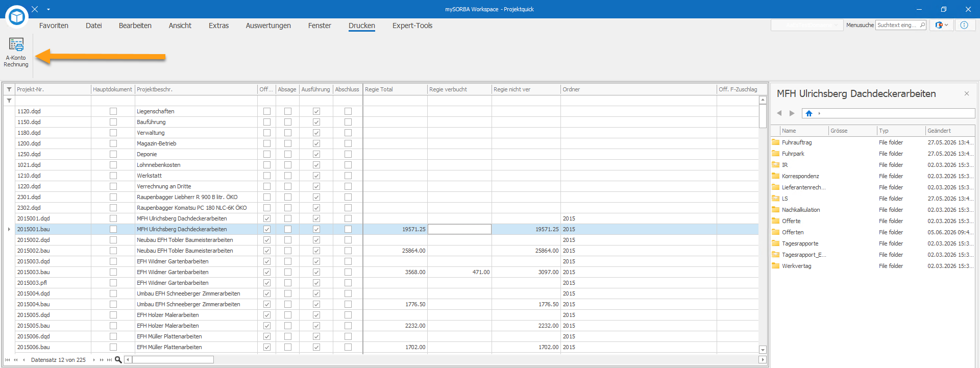This screenshot has height=368, width=980.
Task: Toggle Ausführung checkbox for 1150.dqd
Action: (316, 122)
